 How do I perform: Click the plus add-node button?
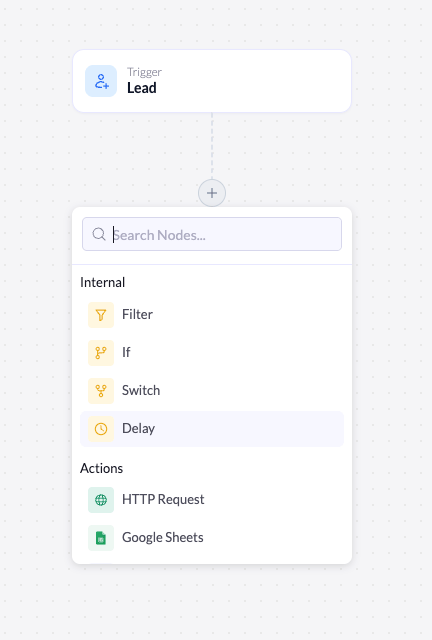[212, 193]
